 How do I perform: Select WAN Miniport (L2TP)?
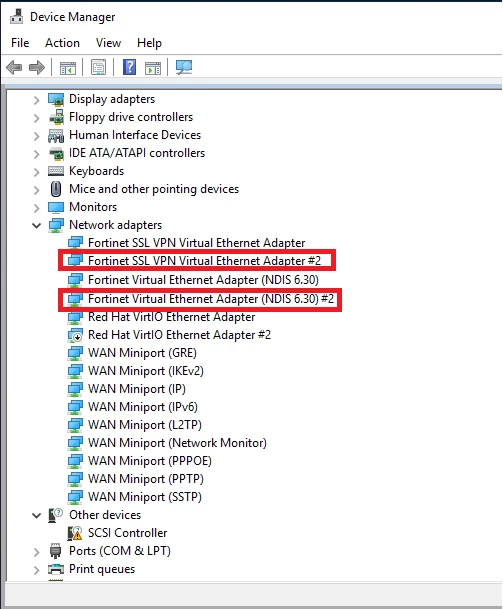tap(144, 425)
